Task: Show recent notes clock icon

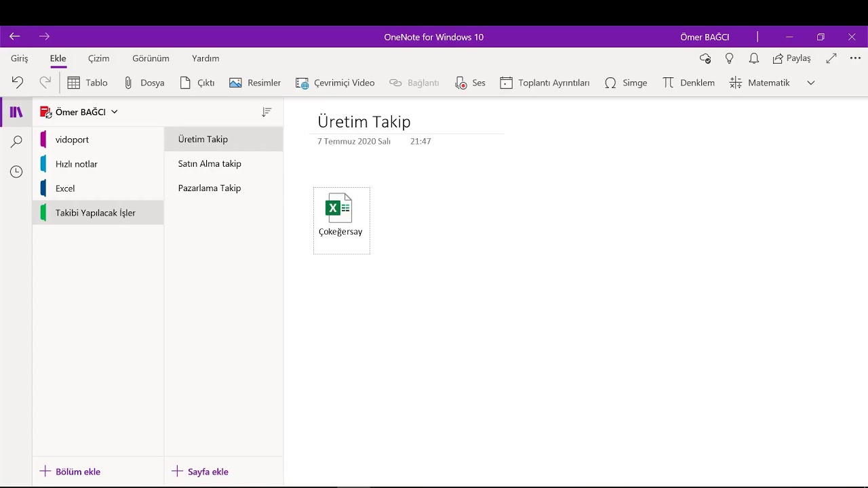Action: [16, 172]
